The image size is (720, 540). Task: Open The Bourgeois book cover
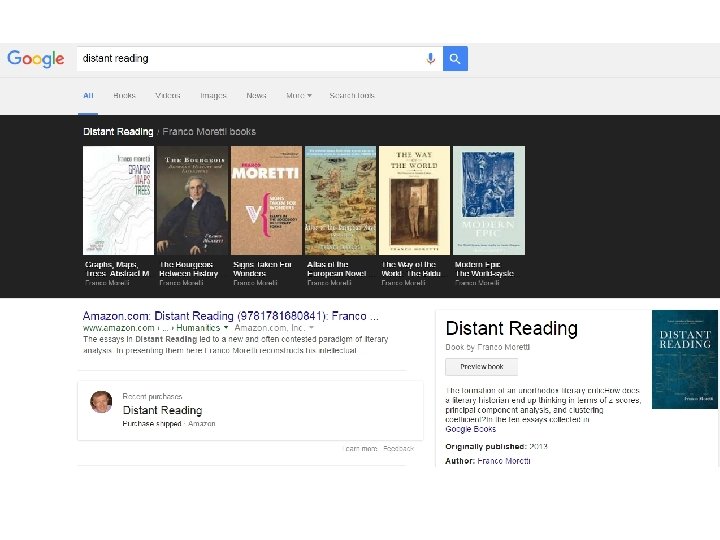tap(192, 200)
